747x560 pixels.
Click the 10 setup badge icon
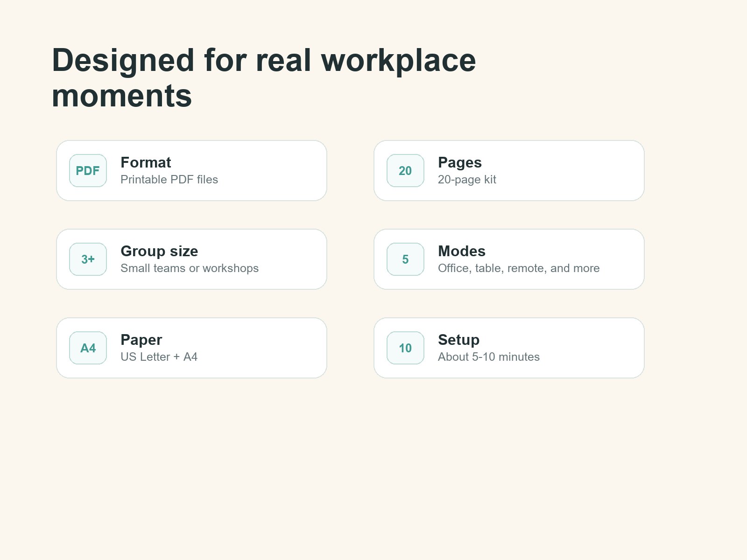click(405, 348)
